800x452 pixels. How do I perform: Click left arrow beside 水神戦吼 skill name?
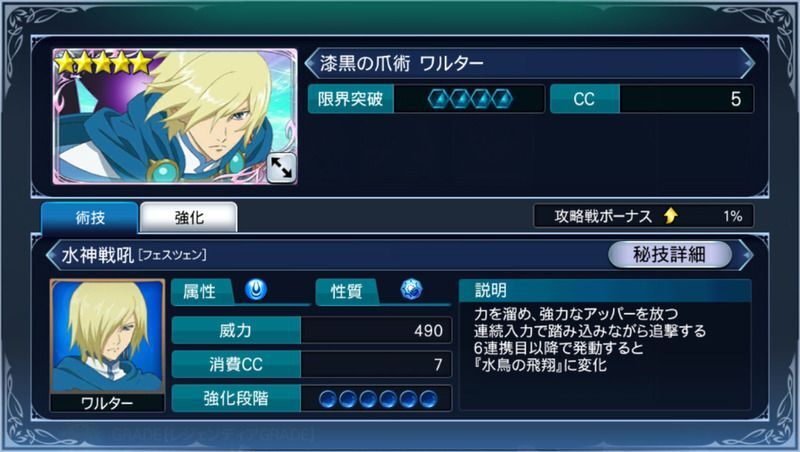pyautogui.click(x=52, y=255)
